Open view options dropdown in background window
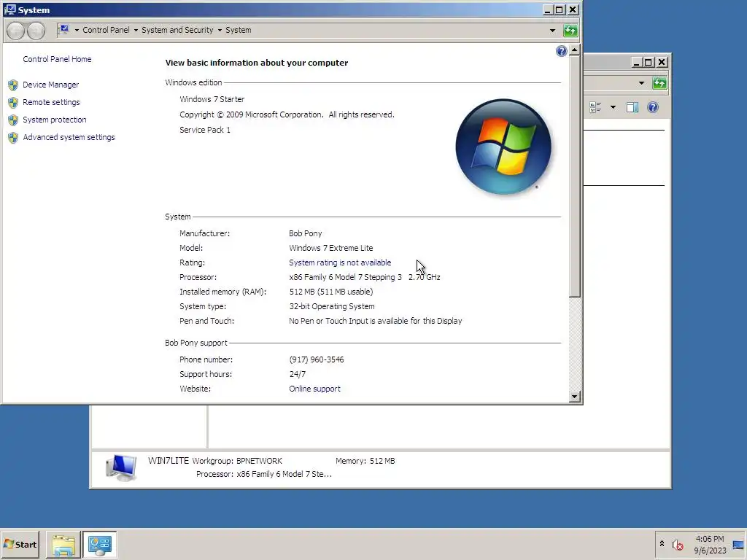The height and width of the screenshot is (560, 747). click(x=613, y=107)
